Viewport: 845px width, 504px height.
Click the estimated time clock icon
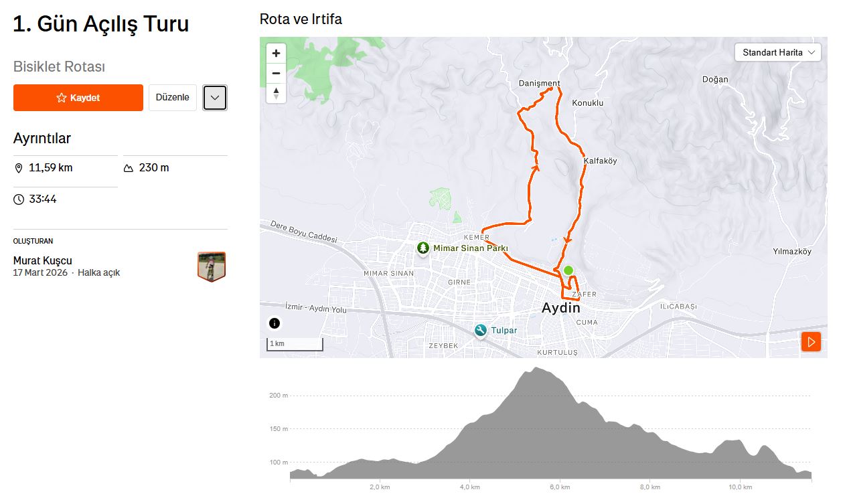pyautogui.click(x=19, y=199)
